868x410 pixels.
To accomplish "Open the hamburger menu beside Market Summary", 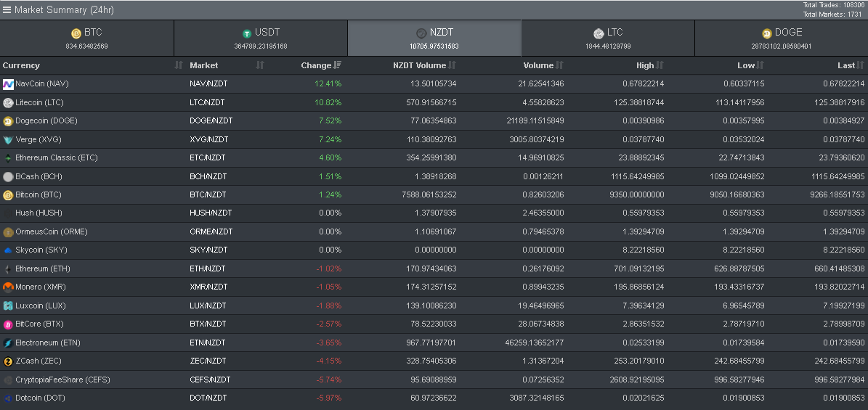I will 7,9.
